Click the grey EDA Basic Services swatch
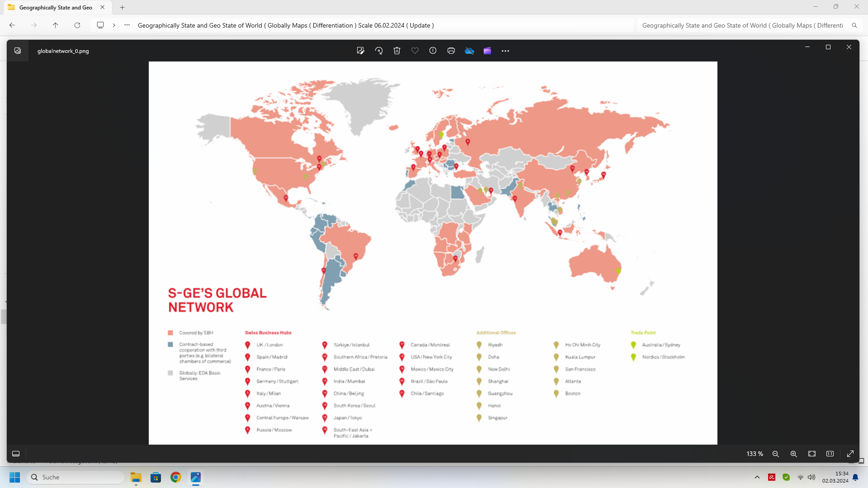Screen dimensions: 868x488 (170, 373)
